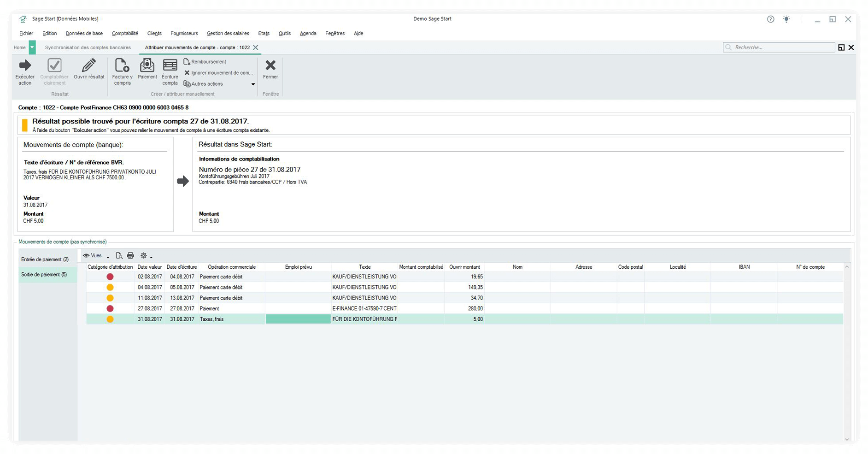Click the lightbulb icon in the title bar
Viewport: 868px width, 454px height.
786,19
